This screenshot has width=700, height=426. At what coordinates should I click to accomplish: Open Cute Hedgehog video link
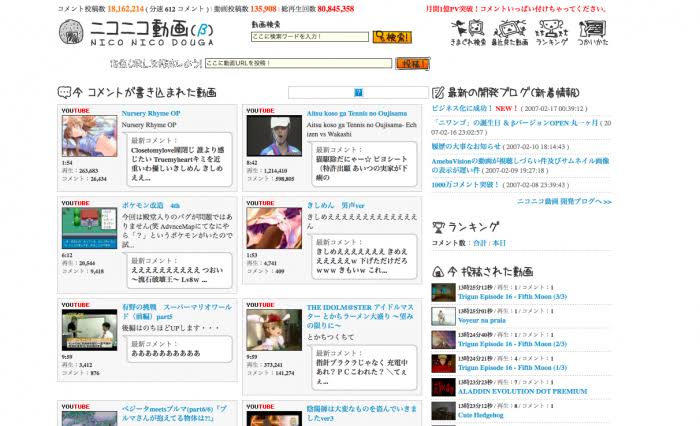click(x=480, y=415)
